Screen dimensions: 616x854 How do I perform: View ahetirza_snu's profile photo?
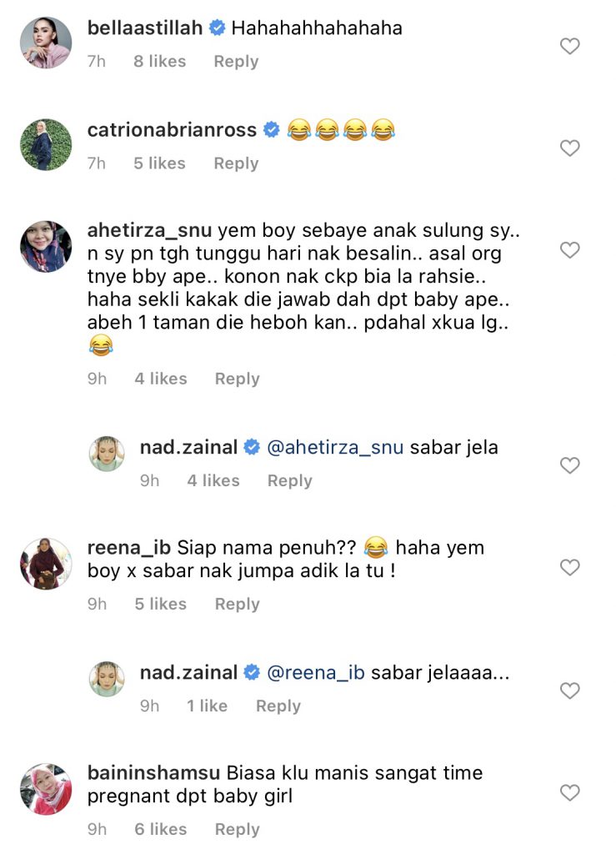point(46,247)
